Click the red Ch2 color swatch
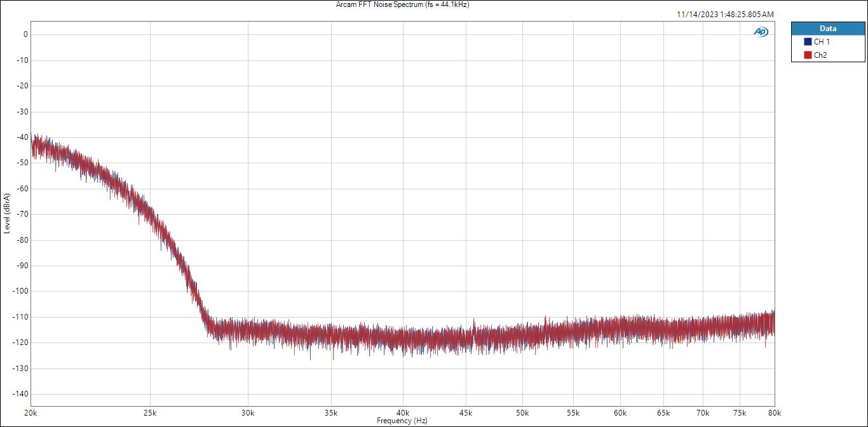 coord(808,55)
